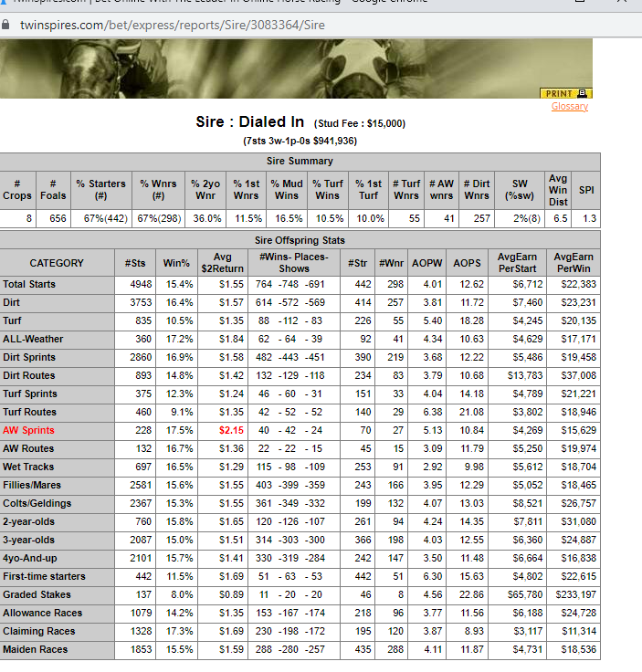
Task: Click the Turf Sprints row label
Action: pos(30,394)
